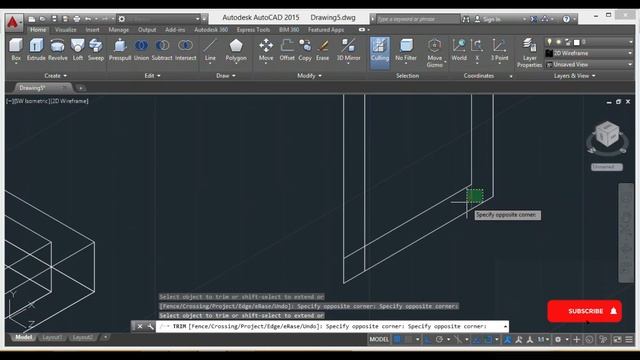Choose the 3 Point UCS tool

pos(499,50)
